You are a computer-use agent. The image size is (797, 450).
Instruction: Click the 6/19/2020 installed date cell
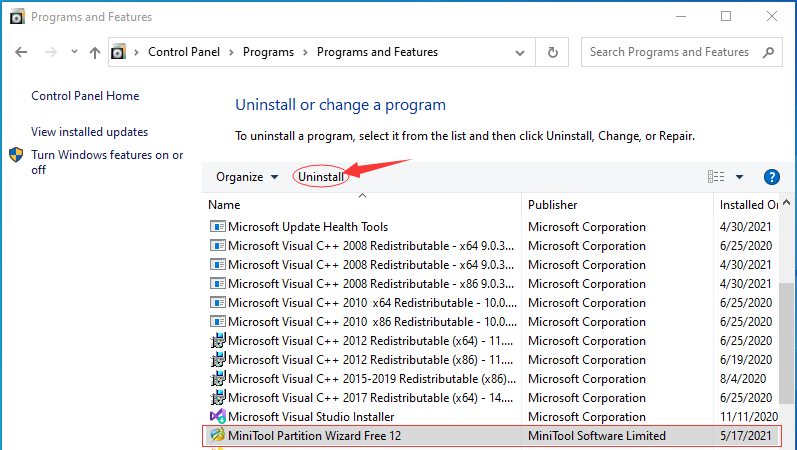tap(746, 359)
